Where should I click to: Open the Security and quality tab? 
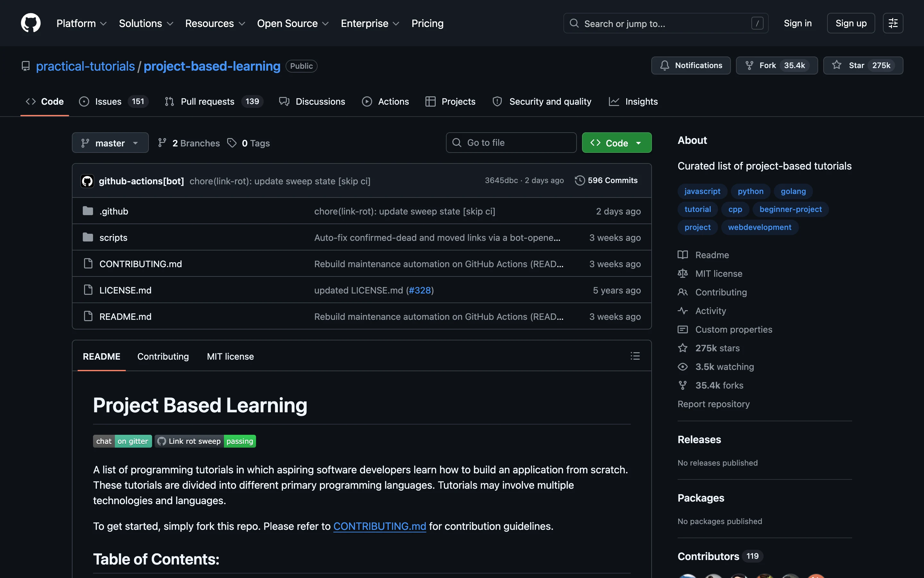(x=542, y=101)
